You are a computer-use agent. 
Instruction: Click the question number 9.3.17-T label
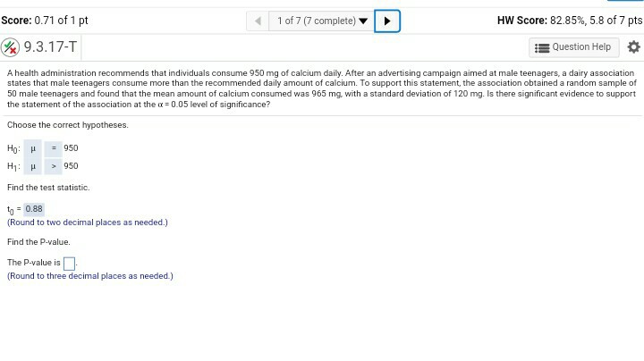[50, 46]
